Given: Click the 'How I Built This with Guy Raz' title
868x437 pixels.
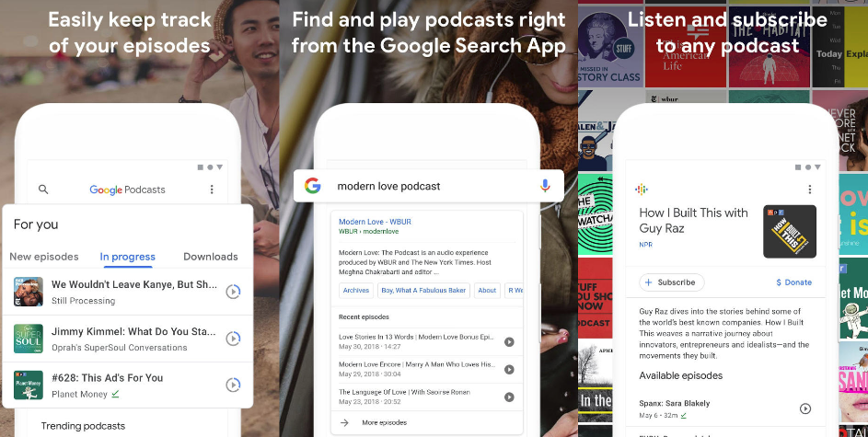Looking at the screenshot, I should tap(693, 220).
